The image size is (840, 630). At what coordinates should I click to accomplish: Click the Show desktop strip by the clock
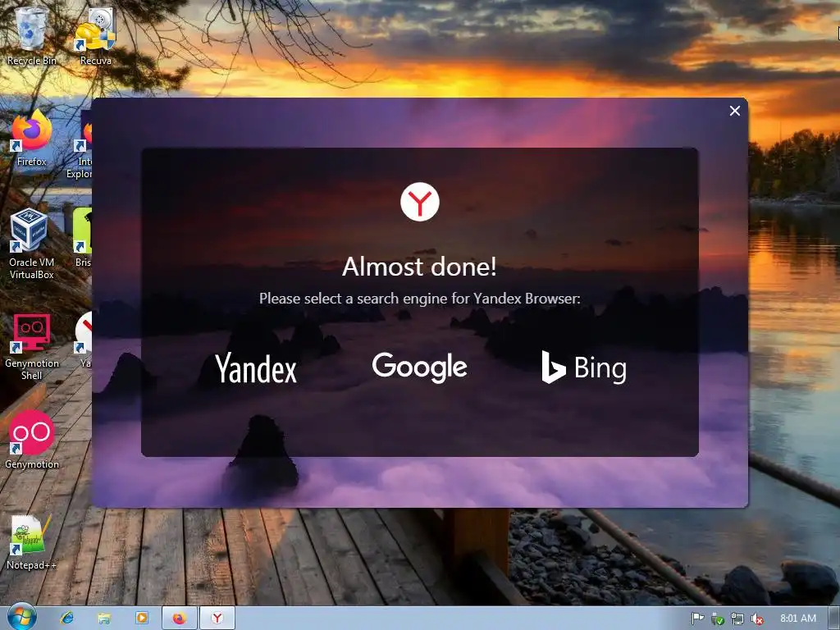pos(834,619)
